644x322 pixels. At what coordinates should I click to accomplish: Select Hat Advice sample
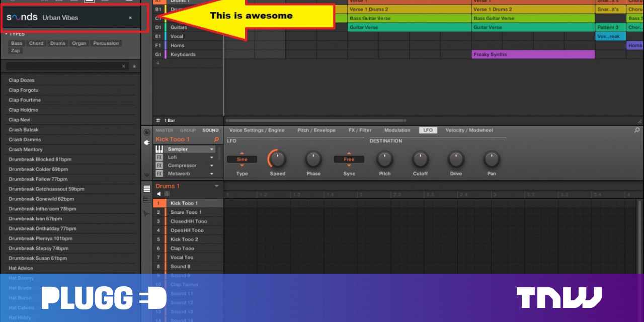[x=71, y=268]
